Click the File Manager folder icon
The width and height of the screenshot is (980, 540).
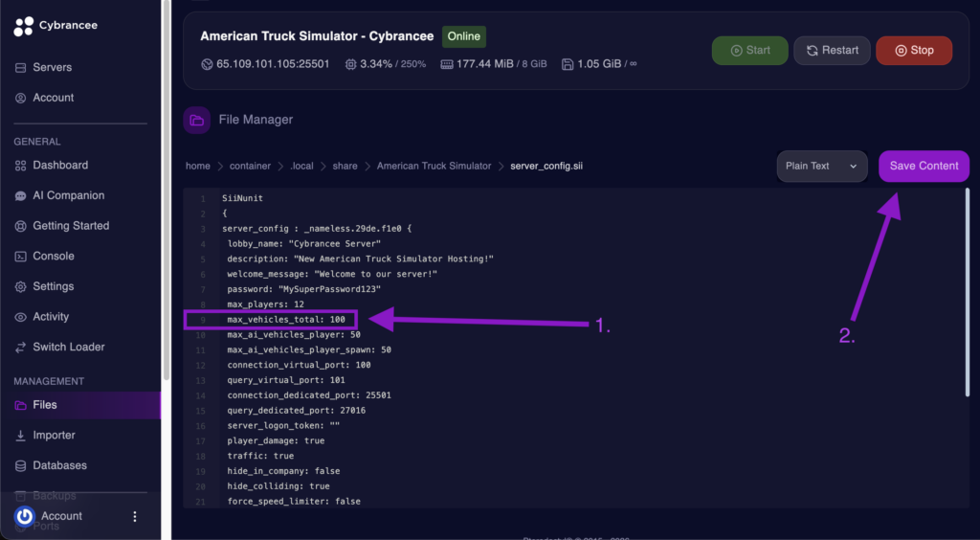click(x=197, y=120)
